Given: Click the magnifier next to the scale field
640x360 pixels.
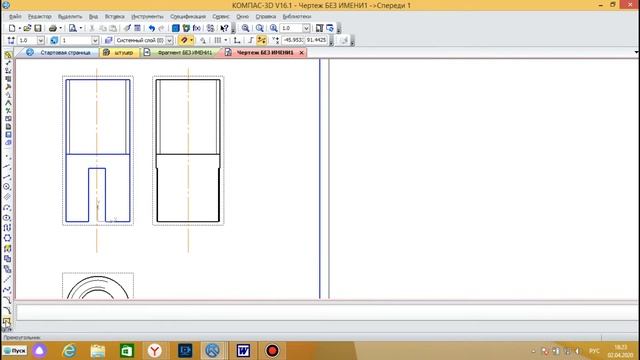Looking at the screenshot, I should (x=273, y=28).
